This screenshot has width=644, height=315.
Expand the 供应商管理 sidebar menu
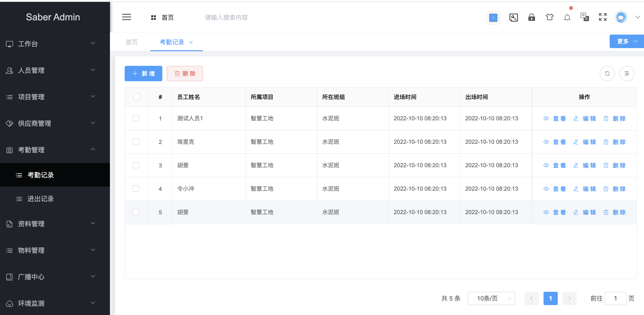[x=55, y=123]
